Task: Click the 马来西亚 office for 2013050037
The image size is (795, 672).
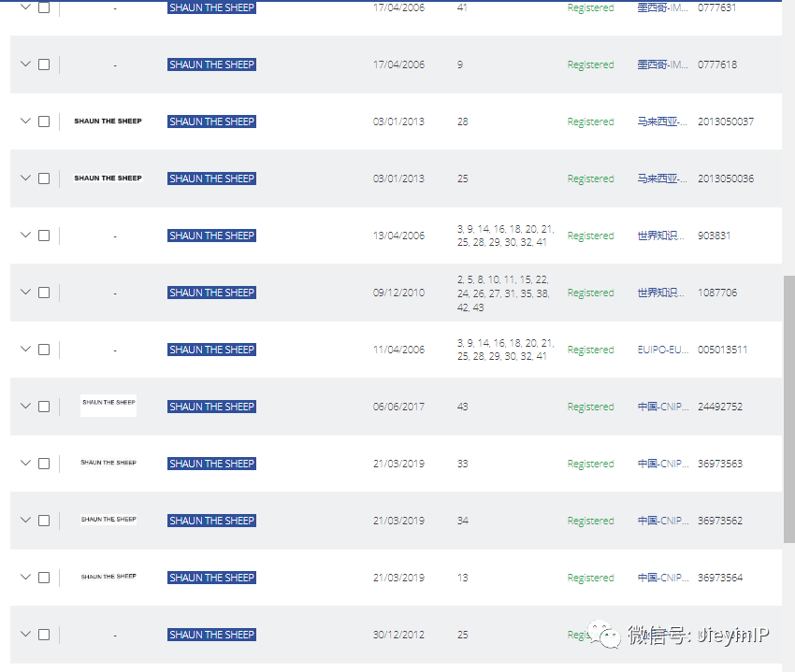Action: [x=662, y=122]
